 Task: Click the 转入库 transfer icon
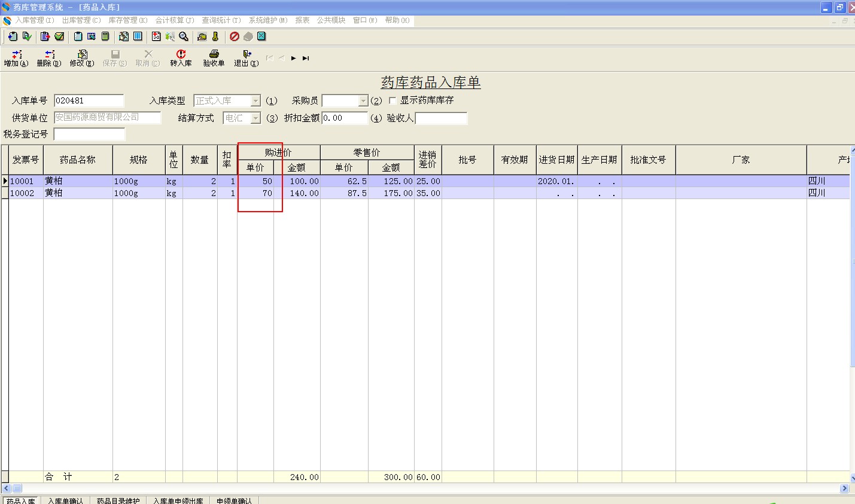click(x=181, y=54)
